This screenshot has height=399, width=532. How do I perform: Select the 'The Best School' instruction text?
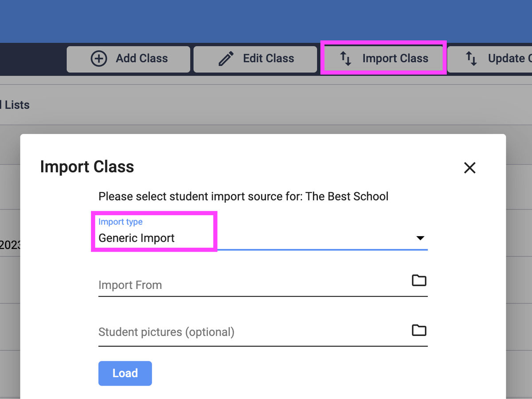click(243, 196)
